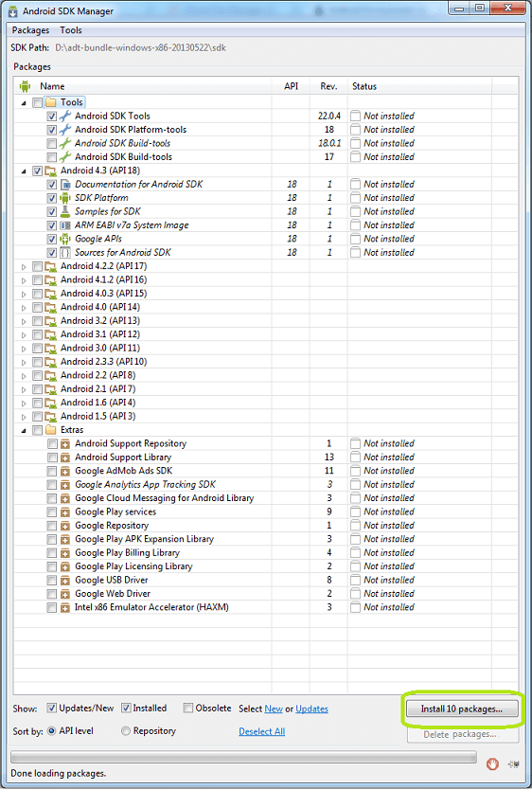532x790 pixels.
Task: Check the Google Play Billing Library checkbox
Action: point(52,553)
